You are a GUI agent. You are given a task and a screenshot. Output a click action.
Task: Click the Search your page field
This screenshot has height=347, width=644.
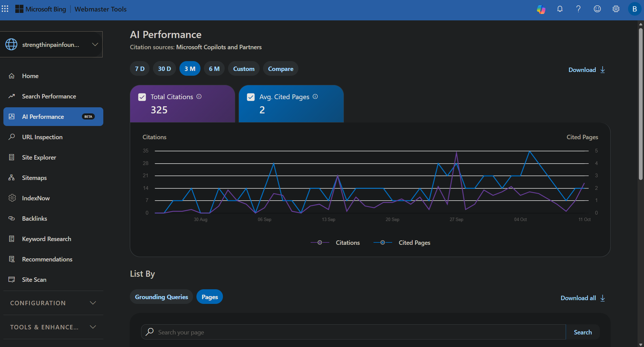(x=353, y=332)
